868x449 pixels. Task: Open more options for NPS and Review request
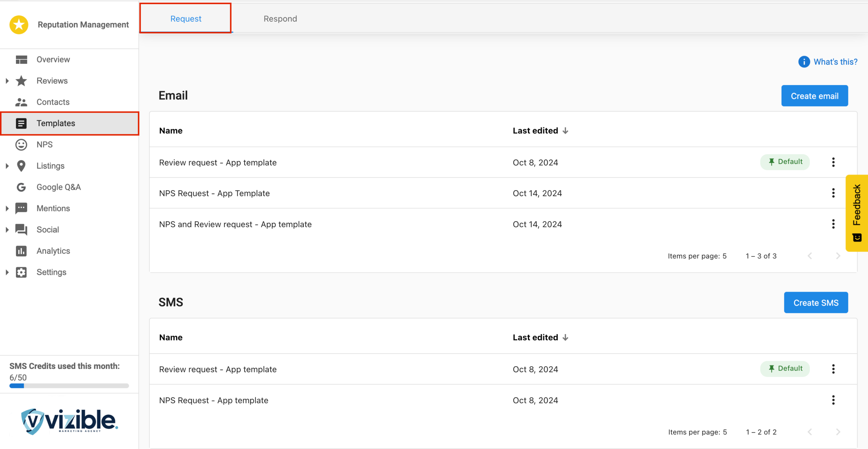(833, 224)
